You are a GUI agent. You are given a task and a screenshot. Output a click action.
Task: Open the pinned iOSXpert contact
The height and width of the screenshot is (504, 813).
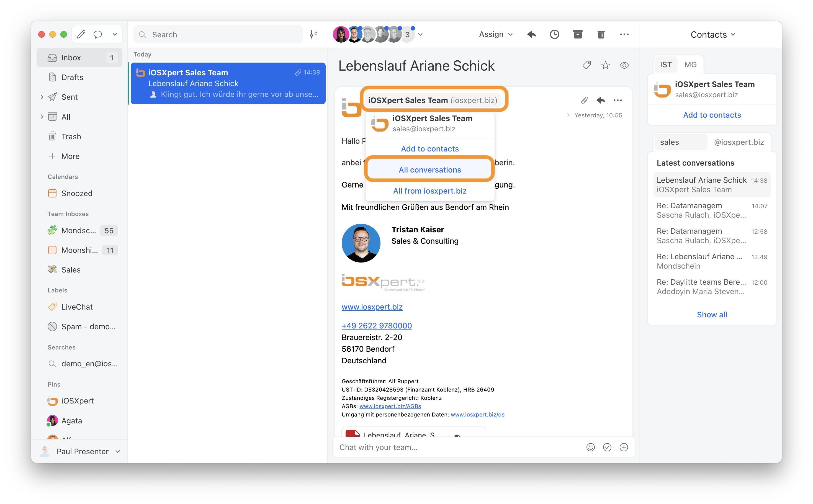tap(79, 401)
